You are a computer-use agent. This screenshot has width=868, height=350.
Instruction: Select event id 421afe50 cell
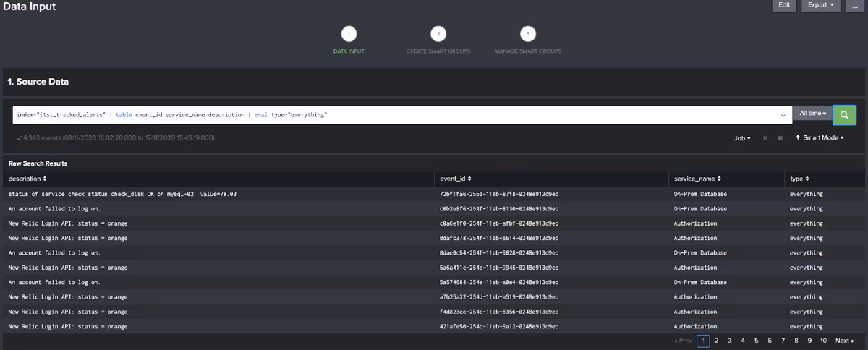pyautogui.click(x=498, y=327)
